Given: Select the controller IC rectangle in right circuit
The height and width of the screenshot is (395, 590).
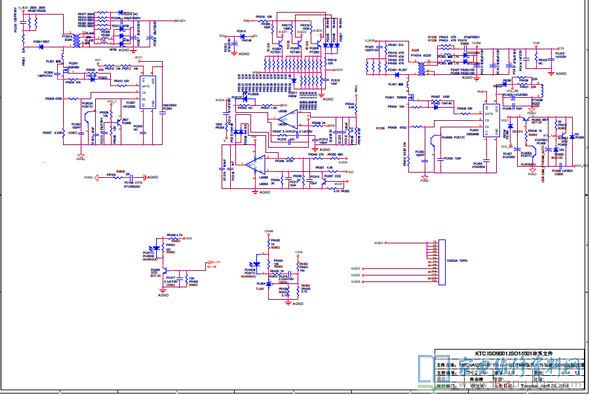Looking at the screenshot, I should (491, 120).
